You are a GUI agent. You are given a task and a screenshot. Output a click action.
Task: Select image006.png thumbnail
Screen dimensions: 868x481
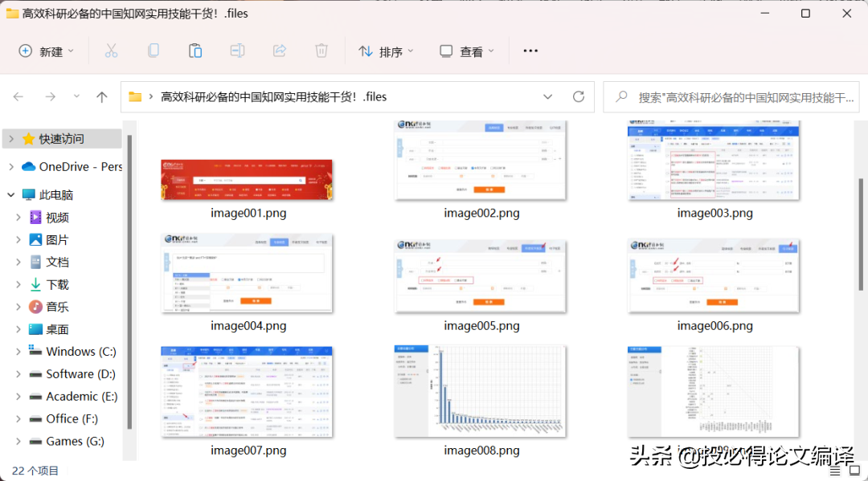[x=714, y=276]
